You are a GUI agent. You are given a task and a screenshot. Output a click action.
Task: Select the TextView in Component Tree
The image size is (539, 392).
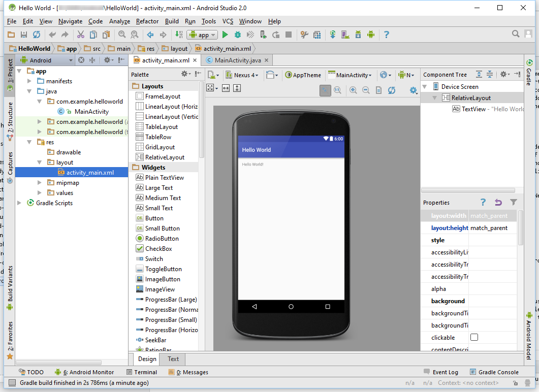click(x=488, y=109)
